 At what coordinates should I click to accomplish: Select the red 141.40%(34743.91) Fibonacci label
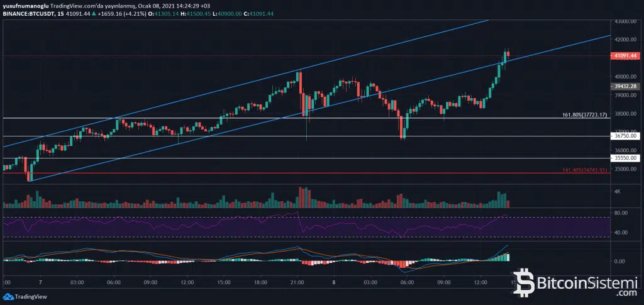tap(585, 170)
